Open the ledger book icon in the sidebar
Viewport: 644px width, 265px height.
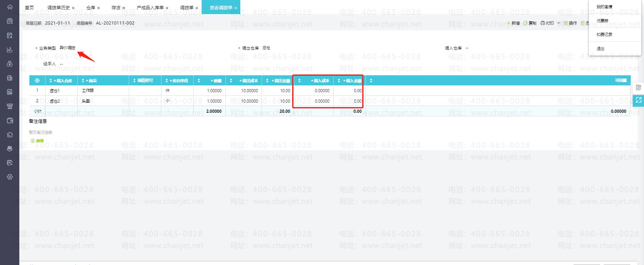[10, 78]
